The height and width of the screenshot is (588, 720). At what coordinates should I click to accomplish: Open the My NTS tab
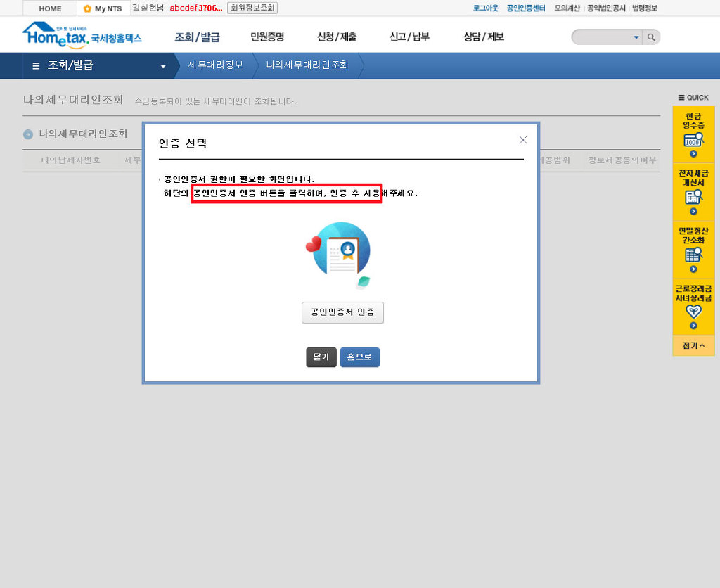[x=103, y=8]
